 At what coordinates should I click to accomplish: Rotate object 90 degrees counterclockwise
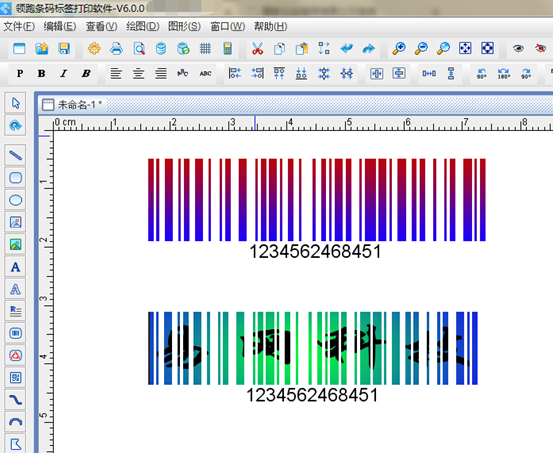click(481, 73)
